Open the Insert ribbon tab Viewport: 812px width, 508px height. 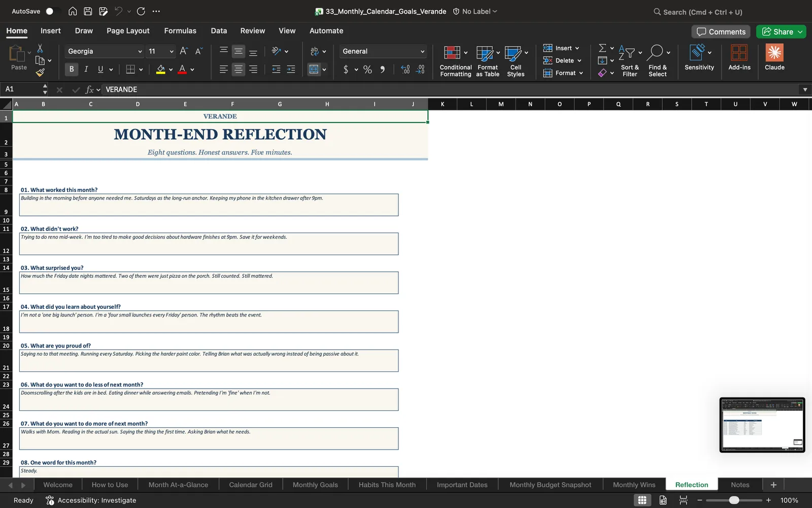(x=50, y=30)
